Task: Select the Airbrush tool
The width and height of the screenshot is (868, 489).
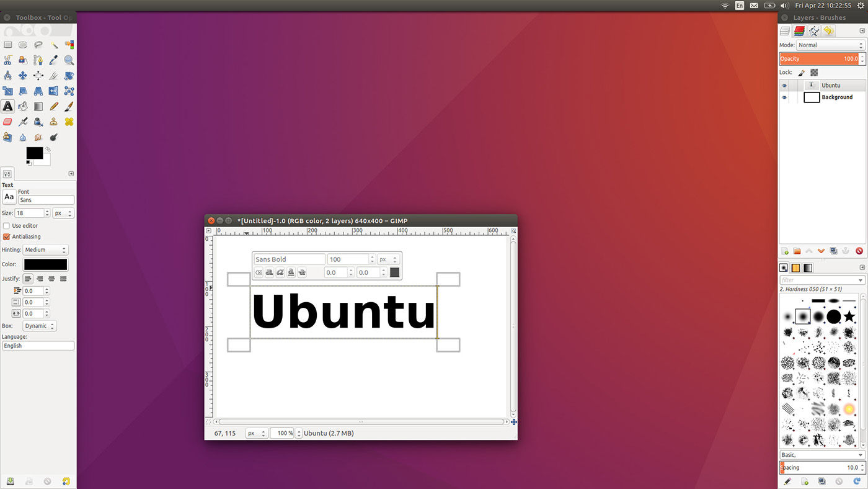Action: [23, 122]
